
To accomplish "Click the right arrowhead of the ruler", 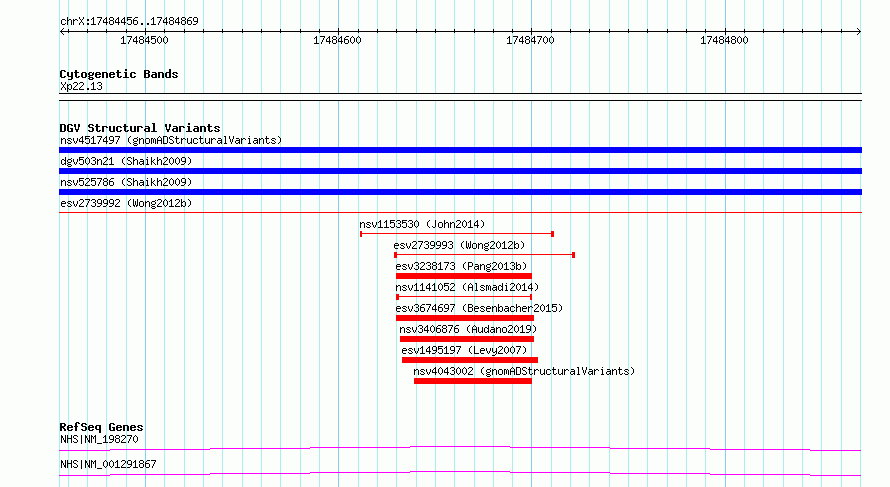I will pos(859,32).
